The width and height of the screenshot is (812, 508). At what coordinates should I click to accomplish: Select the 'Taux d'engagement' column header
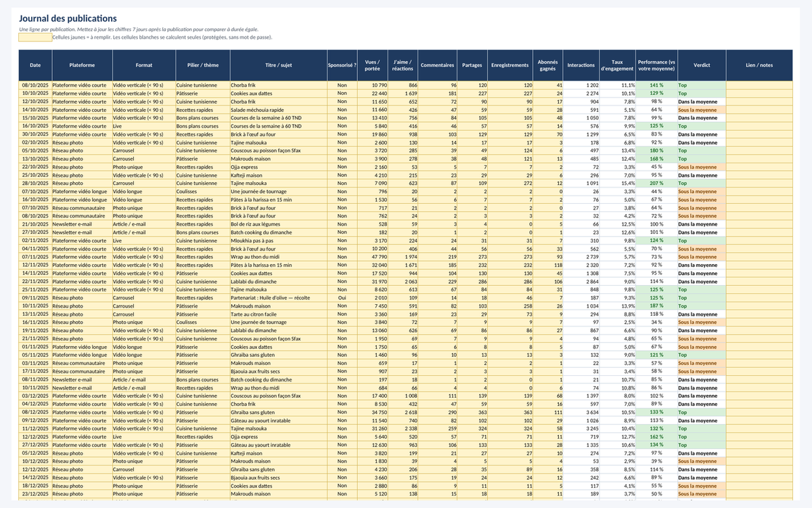click(x=617, y=65)
